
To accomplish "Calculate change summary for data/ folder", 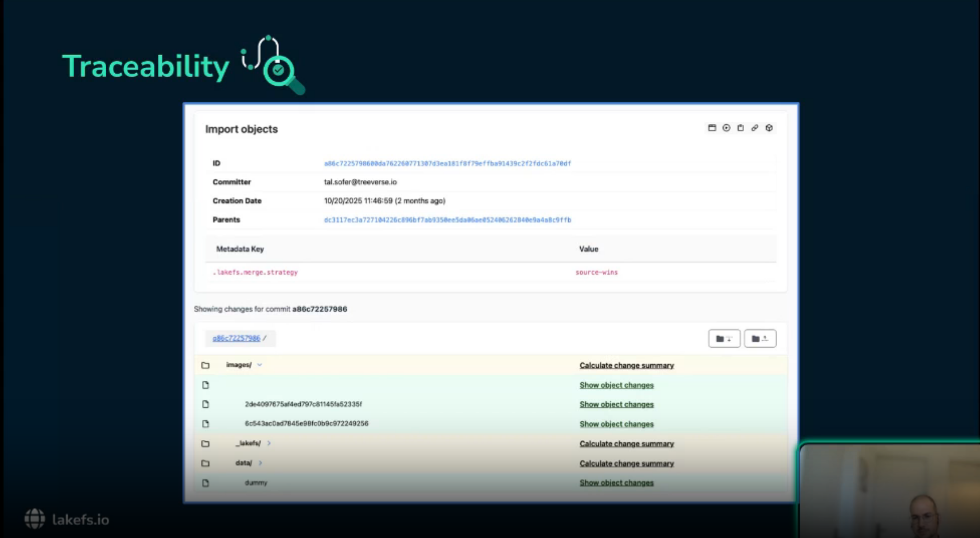I will click(x=626, y=464).
